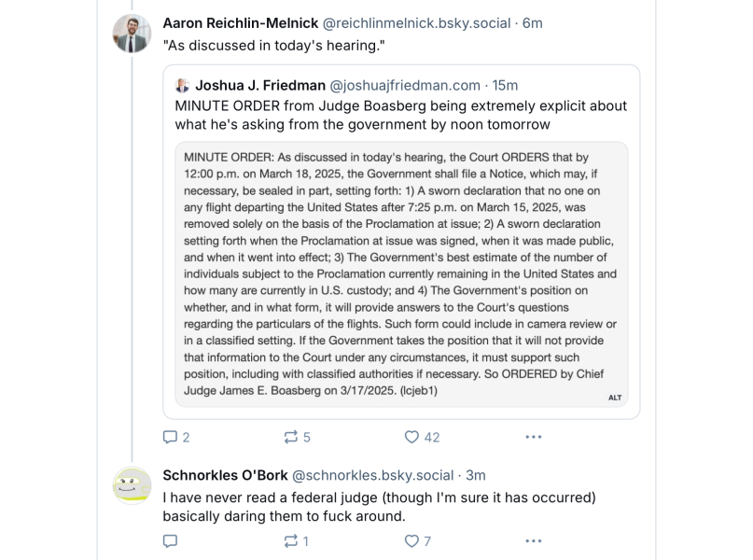Repost Aaron Reichlin-Melnick's post
Screen dimensions: 753x560
pyautogui.click(x=290, y=437)
